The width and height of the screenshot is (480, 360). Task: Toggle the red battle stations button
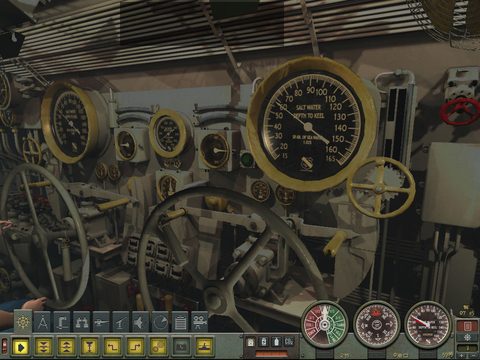[467, 326]
